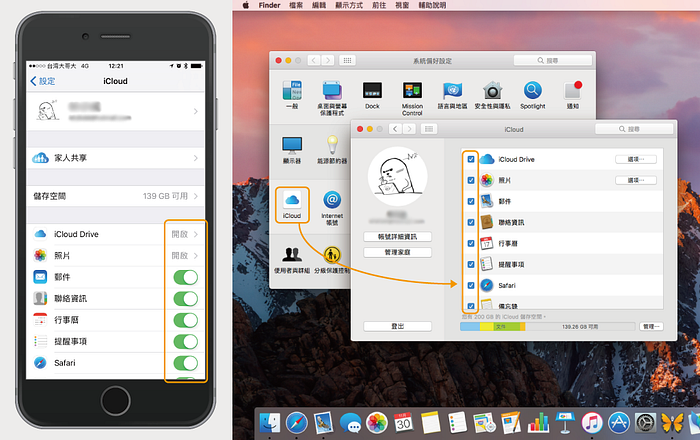Click 登出 sign out button
The width and height of the screenshot is (700, 440).
click(397, 326)
